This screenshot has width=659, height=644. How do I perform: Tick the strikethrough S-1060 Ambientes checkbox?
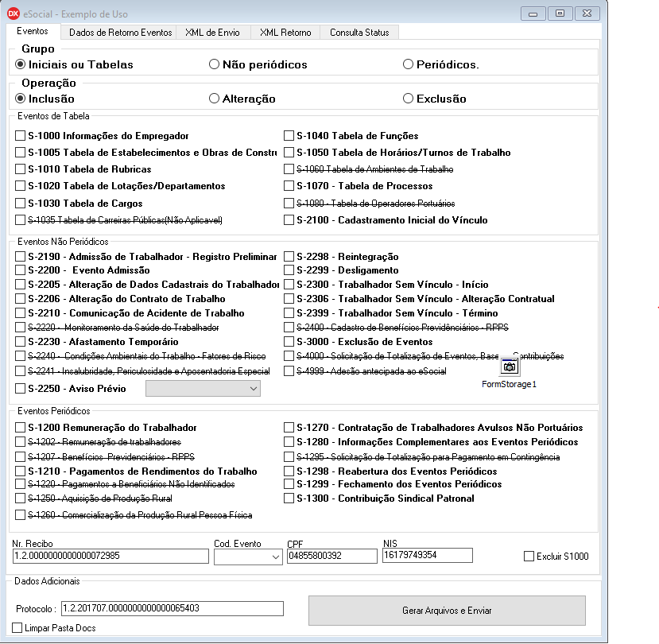pos(289,169)
